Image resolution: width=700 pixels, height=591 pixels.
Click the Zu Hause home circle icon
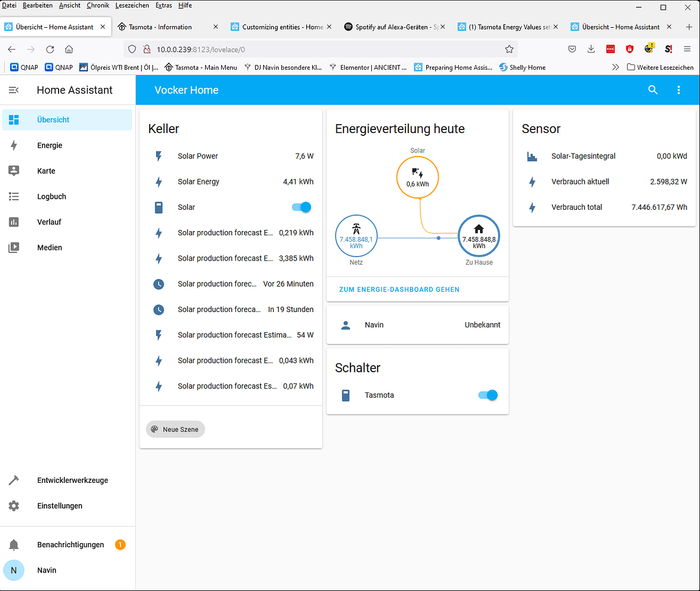pos(478,236)
